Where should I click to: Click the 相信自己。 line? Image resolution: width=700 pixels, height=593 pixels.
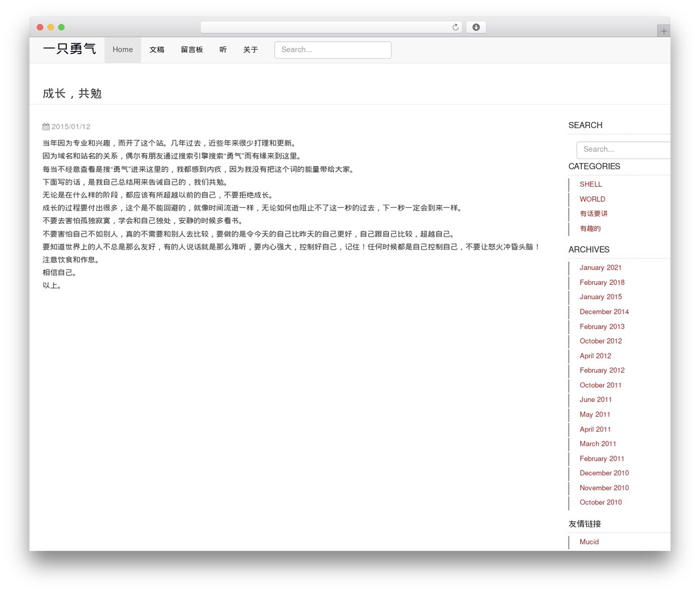coord(61,272)
